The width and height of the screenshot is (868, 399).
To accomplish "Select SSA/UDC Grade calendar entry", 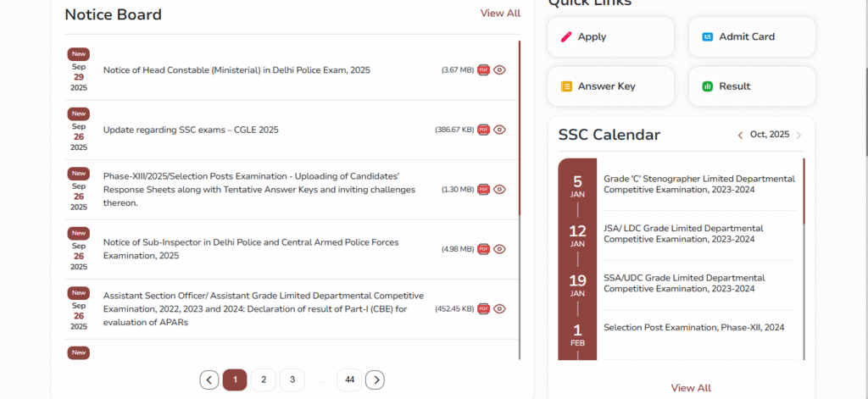I will tap(684, 283).
